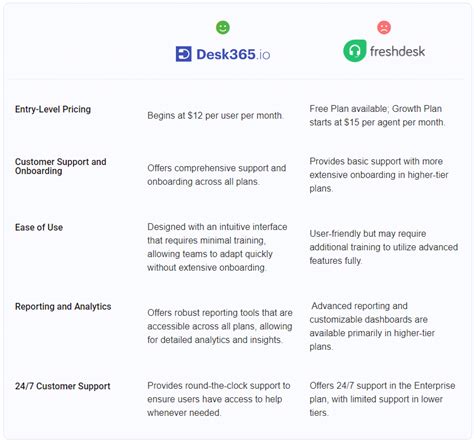
Task: Click "Provides round-the-clock support" cell text
Action: coord(219,399)
